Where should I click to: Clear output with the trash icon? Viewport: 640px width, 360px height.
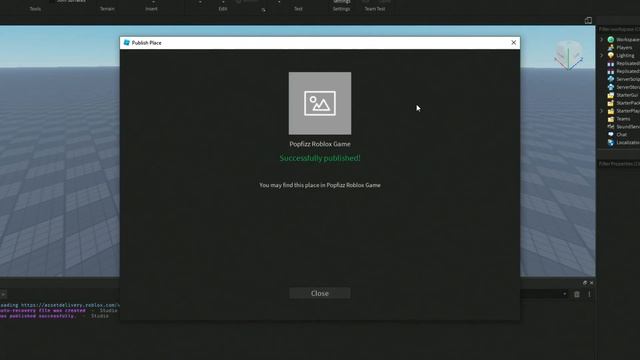pos(577,294)
